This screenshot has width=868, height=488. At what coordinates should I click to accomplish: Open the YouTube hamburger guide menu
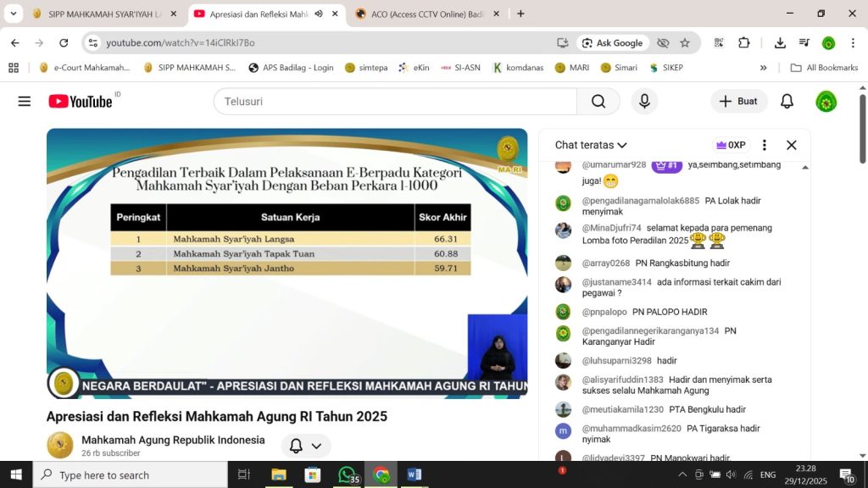point(24,102)
